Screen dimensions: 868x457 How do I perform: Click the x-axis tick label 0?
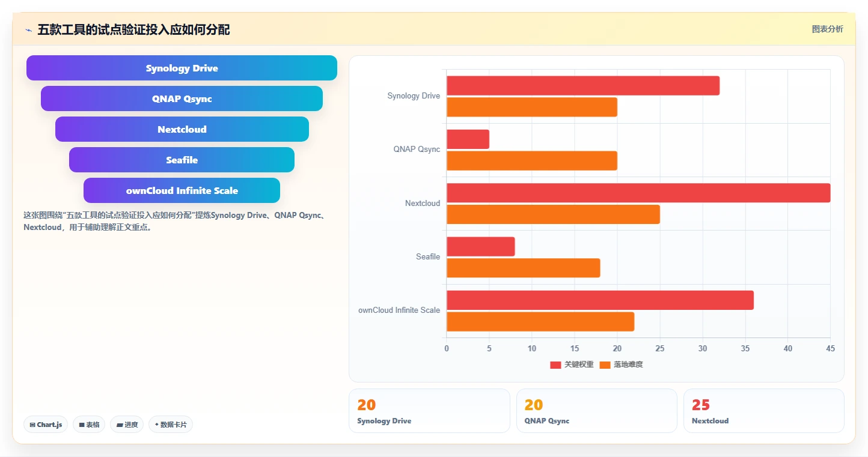pyautogui.click(x=447, y=348)
